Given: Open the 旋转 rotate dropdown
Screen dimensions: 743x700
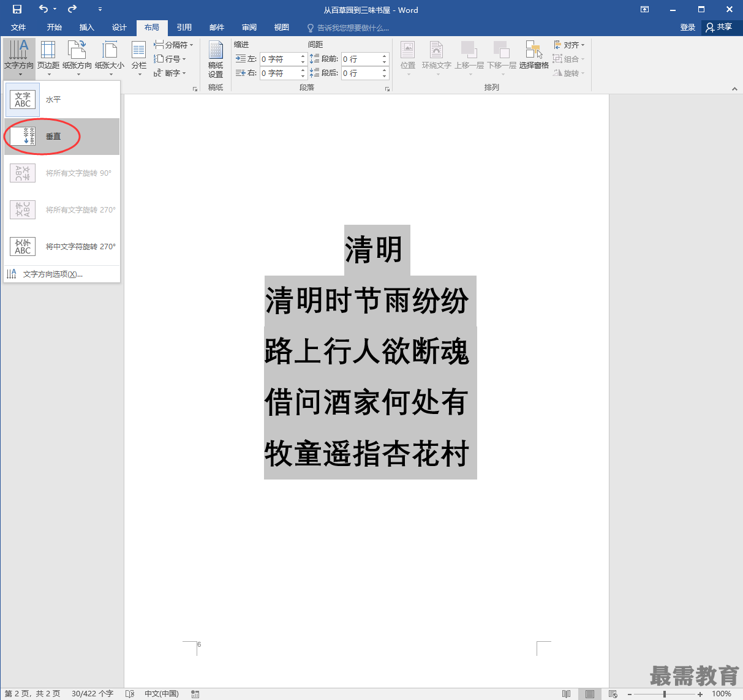Looking at the screenshot, I should [x=569, y=73].
